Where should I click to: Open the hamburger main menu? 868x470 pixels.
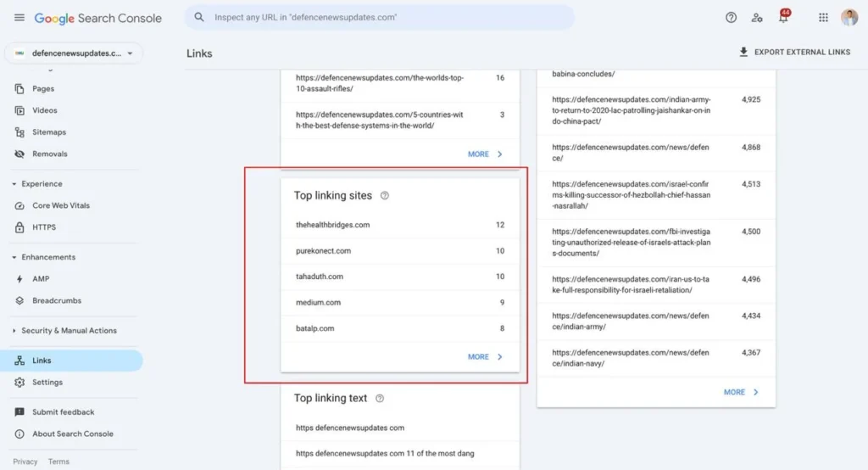pos(19,18)
